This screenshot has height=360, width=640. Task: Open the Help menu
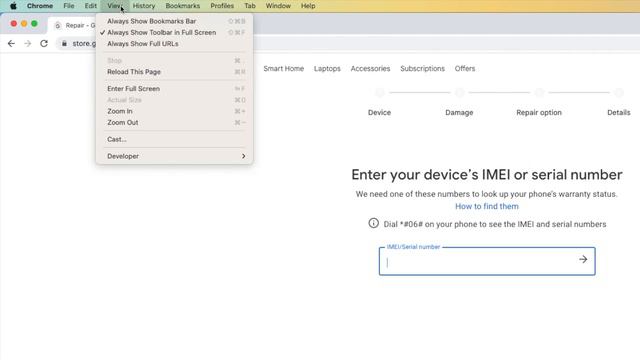308,6
